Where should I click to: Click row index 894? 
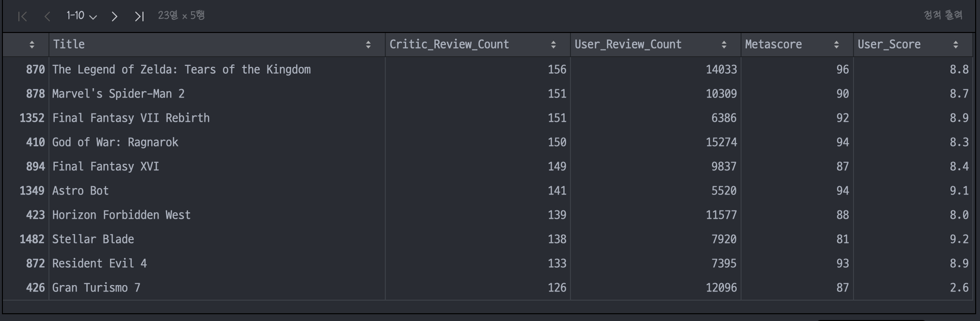coord(35,166)
